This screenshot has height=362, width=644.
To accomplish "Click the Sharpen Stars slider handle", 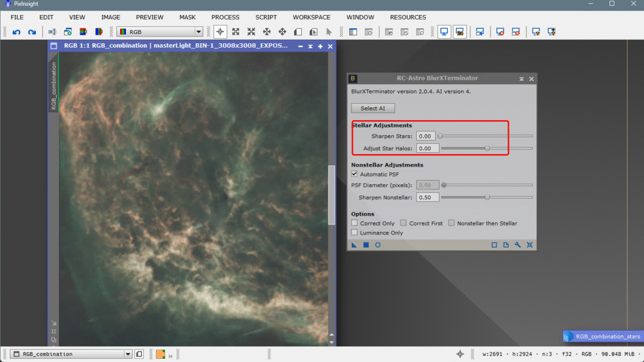I will click(440, 136).
